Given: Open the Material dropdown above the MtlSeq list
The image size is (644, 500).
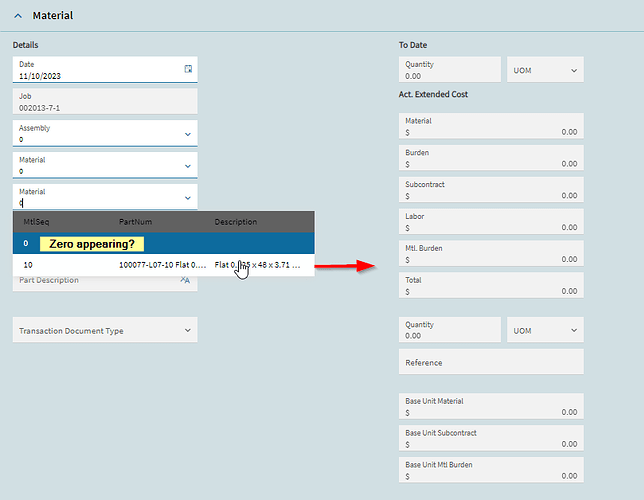Looking at the screenshot, I should tap(188, 198).
